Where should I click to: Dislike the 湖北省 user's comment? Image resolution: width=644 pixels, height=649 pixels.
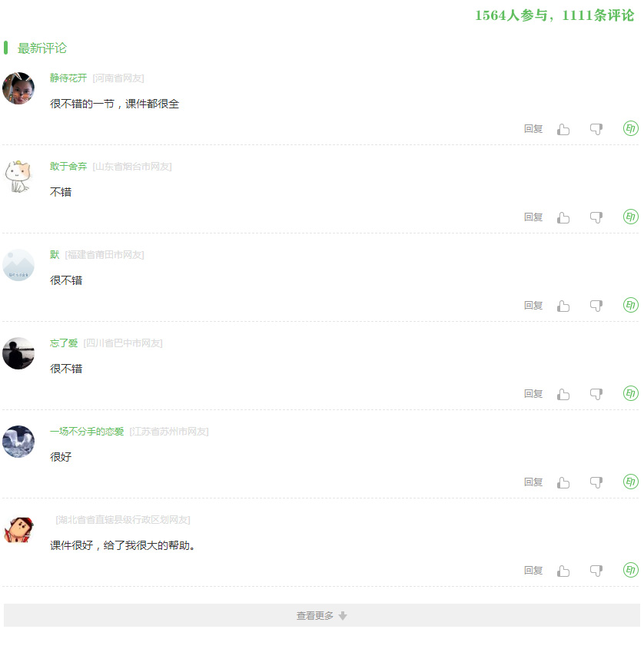(x=596, y=571)
